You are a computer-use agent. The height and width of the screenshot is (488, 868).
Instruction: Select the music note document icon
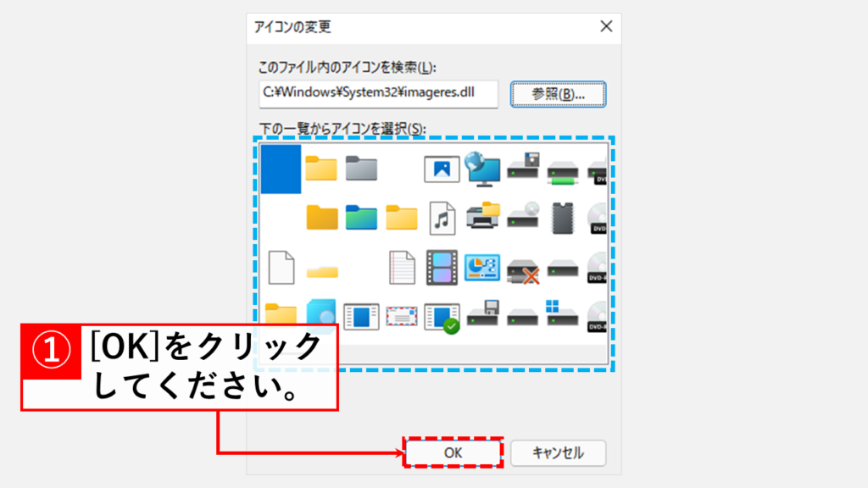[442, 217]
